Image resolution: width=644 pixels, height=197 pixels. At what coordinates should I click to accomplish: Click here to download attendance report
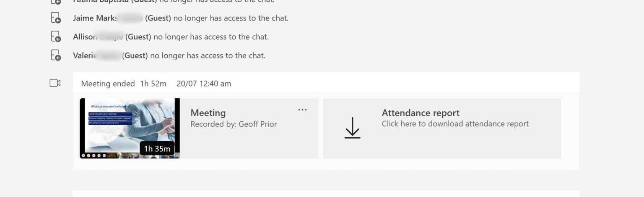[x=455, y=124]
